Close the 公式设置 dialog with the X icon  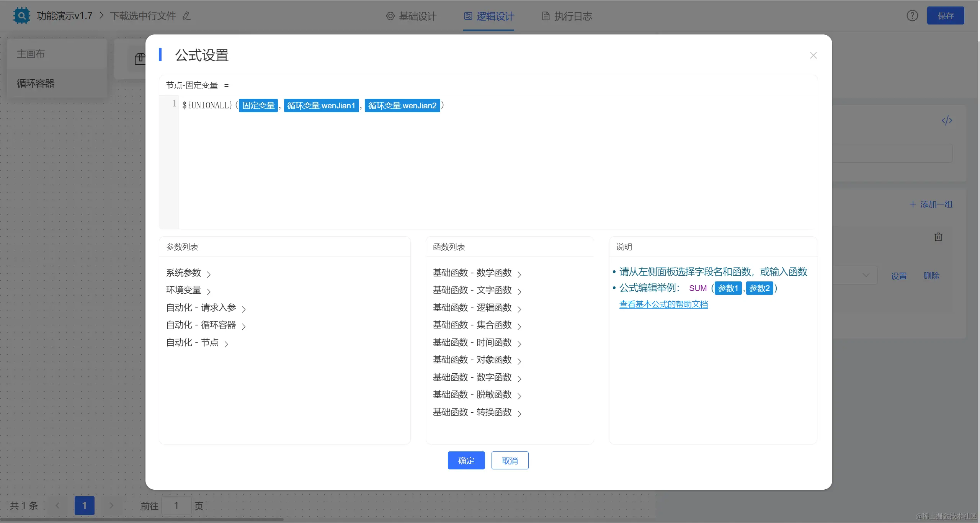[x=813, y=56]
